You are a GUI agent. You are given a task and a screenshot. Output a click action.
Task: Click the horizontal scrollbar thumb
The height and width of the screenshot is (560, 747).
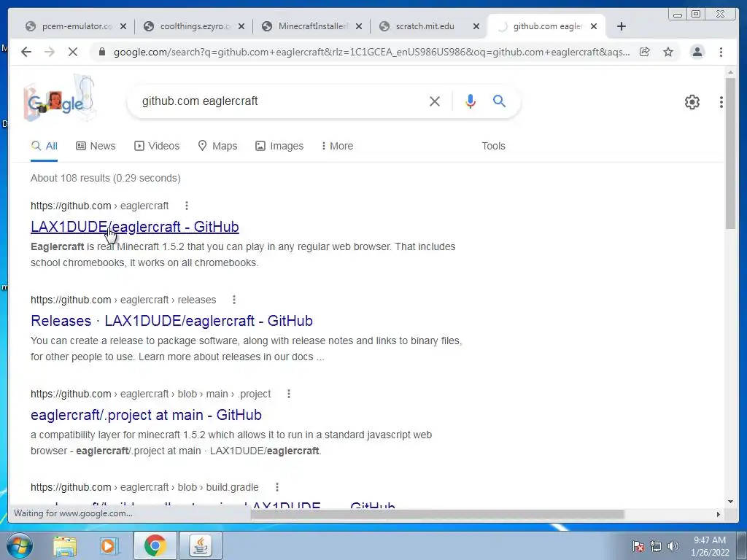pos(438,514)
